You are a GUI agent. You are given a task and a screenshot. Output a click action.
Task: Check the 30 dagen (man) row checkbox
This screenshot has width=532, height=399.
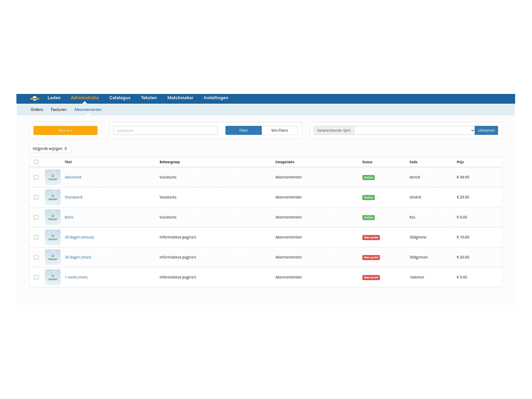36,257
